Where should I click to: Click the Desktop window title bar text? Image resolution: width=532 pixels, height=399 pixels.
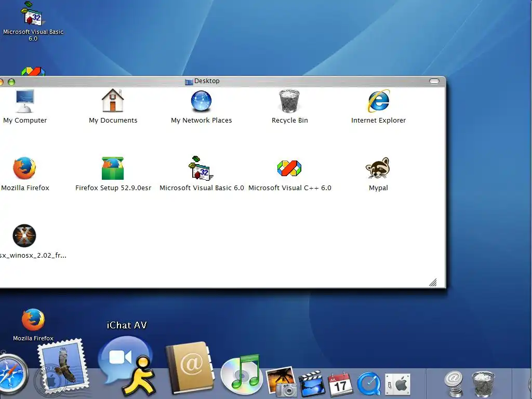pyautogui.click(x=207, y=81)
